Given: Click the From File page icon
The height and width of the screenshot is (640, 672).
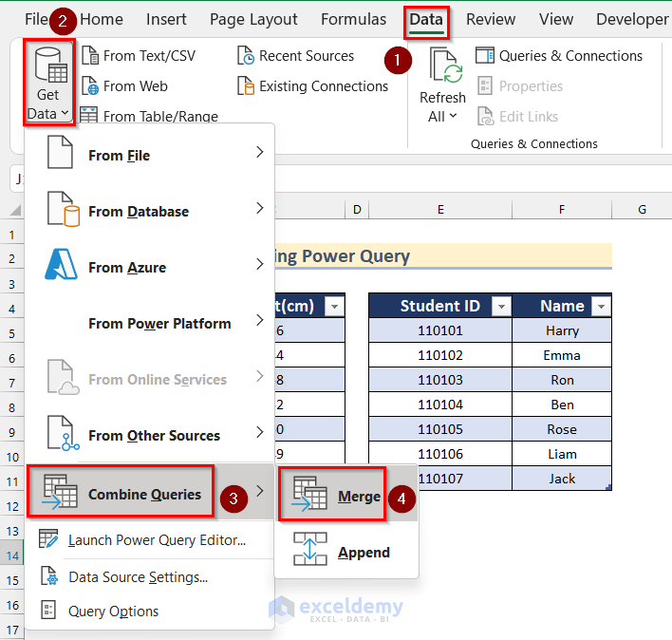Looking at the screenshot, I should (60, 152).
